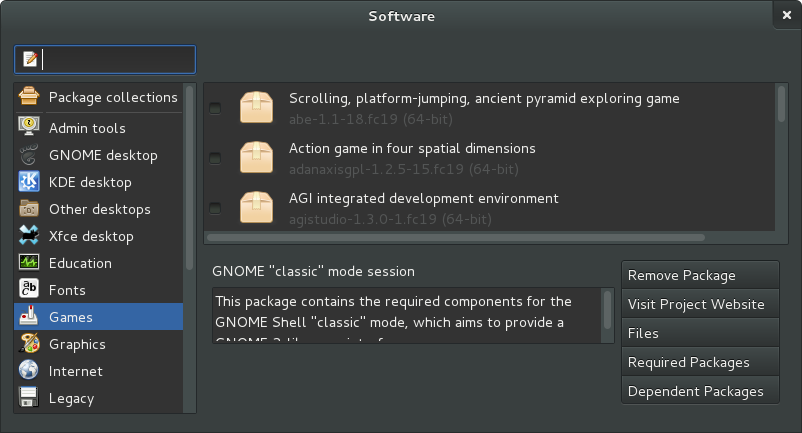Click 'adanaxisgpl-1.2.5-15.fc19 (64-bit)' version text
The width and height of the screenshot is (802, 433).
pyautogui.click(x=404, y=169)
